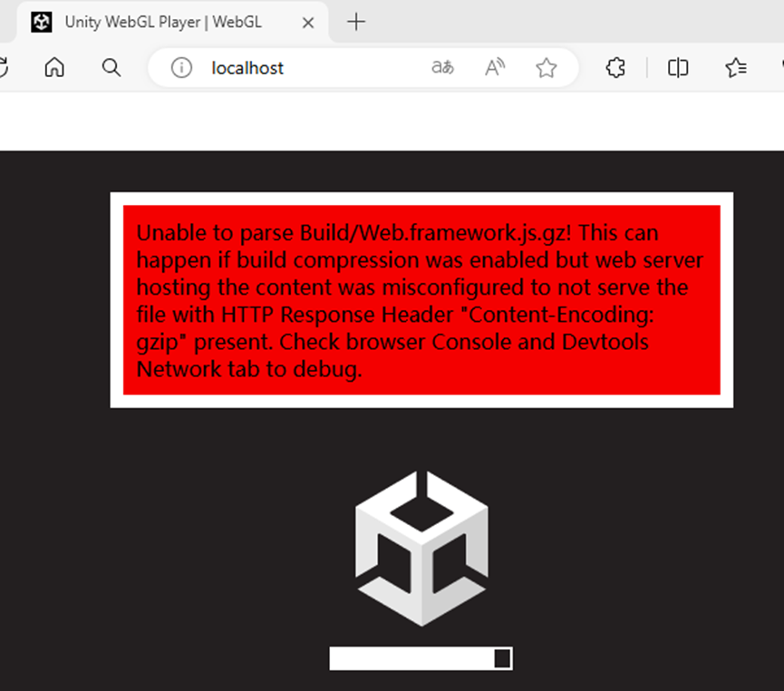Click the Unity cube logo
The height and width of the screenshot is (691, 784).
(421, 549)
